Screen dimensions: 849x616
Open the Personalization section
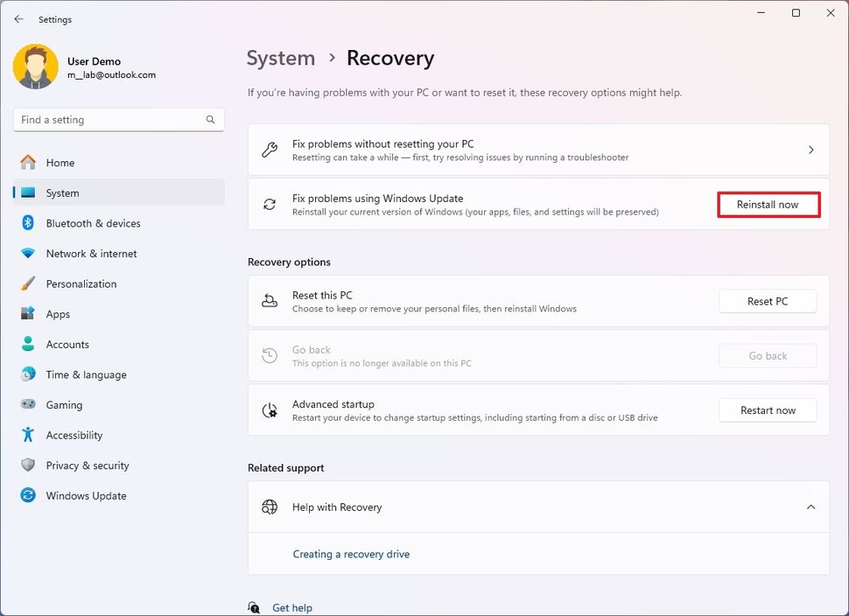coord(81,283)
